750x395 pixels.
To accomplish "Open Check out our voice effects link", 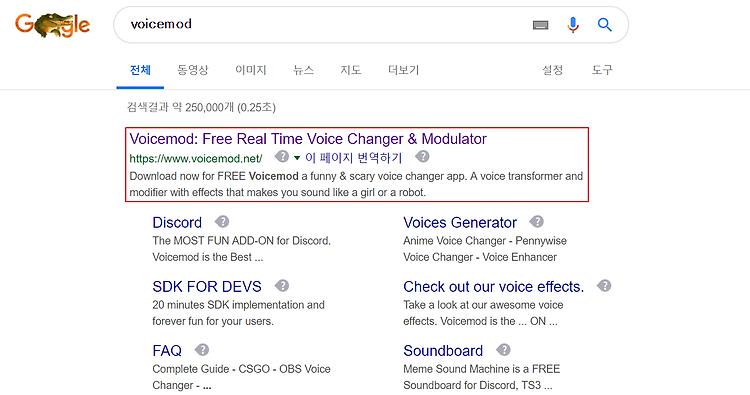I will click(493, 286).
